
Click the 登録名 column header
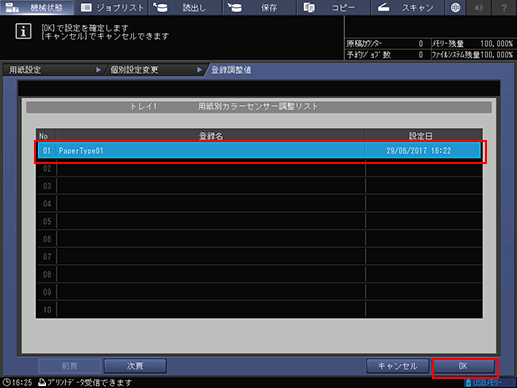(211, 136)
